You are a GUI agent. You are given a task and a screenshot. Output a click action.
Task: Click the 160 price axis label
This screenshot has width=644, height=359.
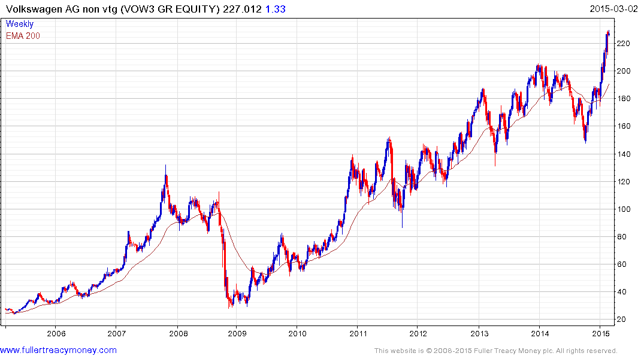624,126
